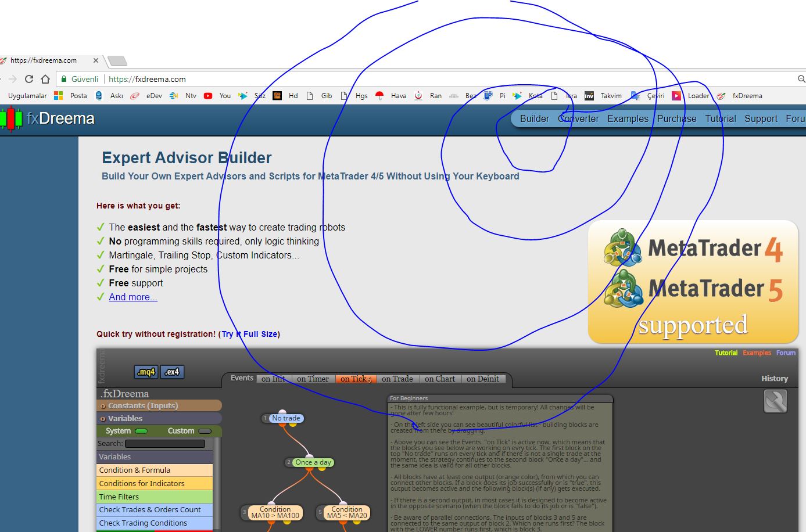
Task: Expand the grey Variables block category
Action: pos(155,456)
